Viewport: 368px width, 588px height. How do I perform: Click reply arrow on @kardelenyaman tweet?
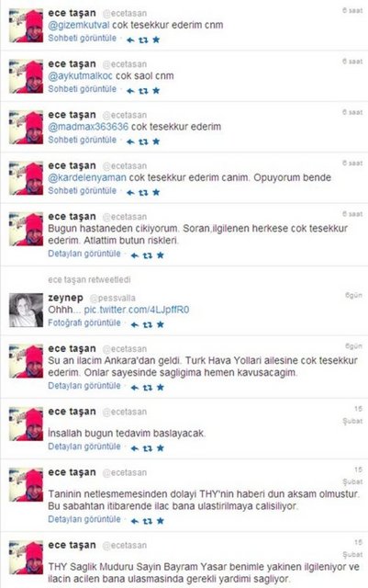(x=130, y=192)
